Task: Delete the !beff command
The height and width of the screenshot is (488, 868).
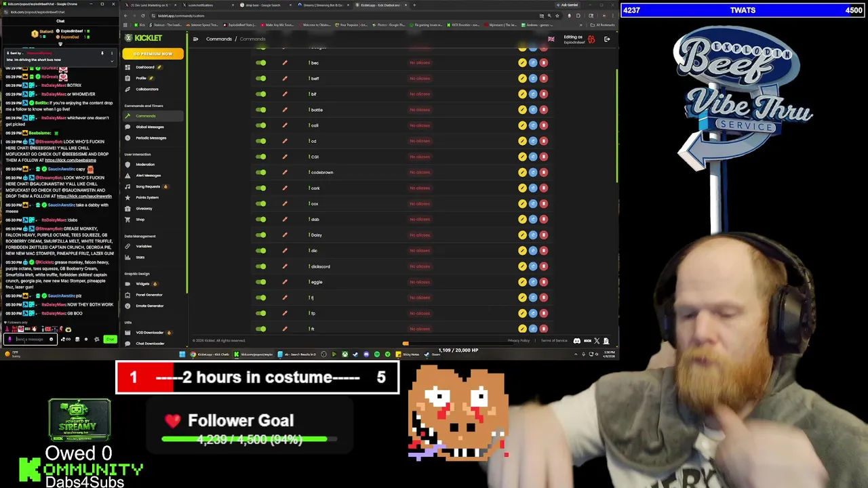Action: pyautogui.click(x=544, y=78)
